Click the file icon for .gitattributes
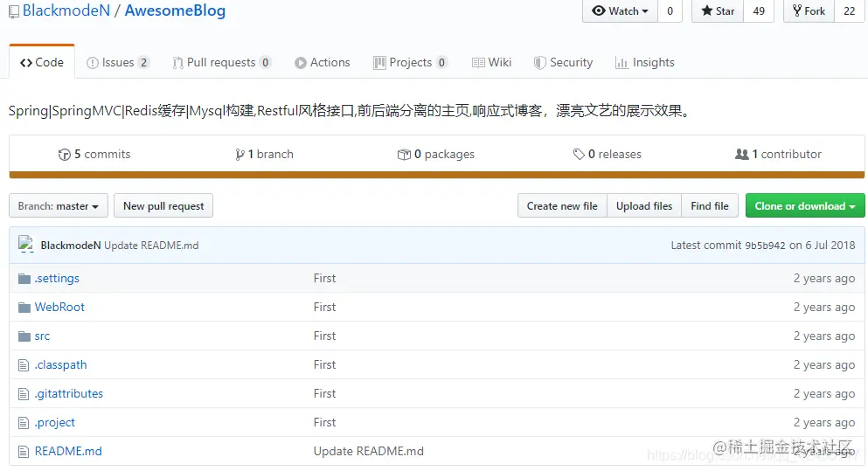The width and height of the screenshot is (868, 471). (24, 394)
